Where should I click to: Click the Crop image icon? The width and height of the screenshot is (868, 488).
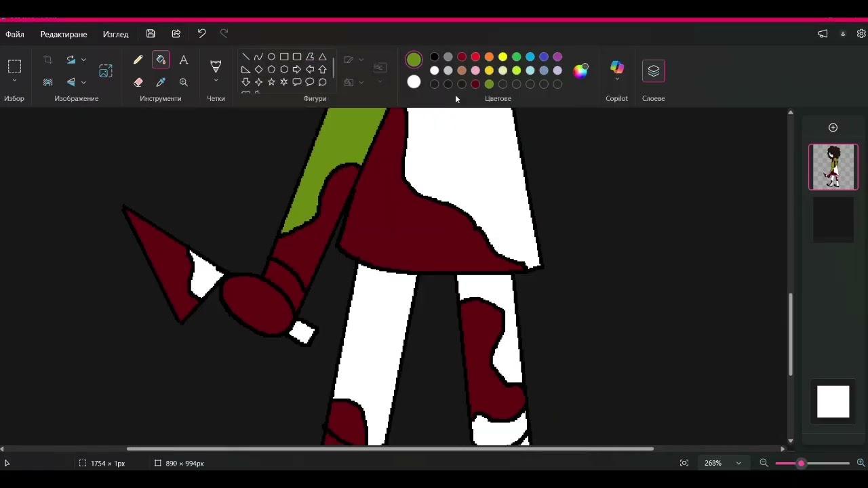pos(47,60)
